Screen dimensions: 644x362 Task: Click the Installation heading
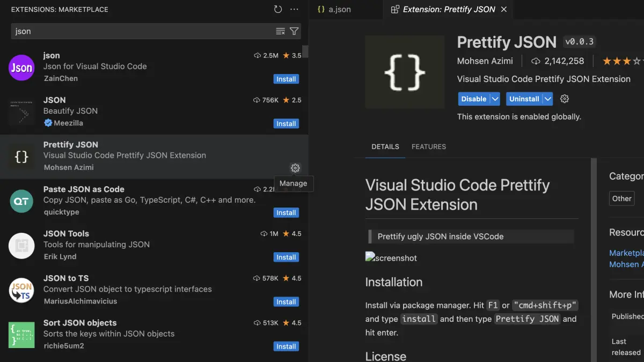[x=394, y=282]
